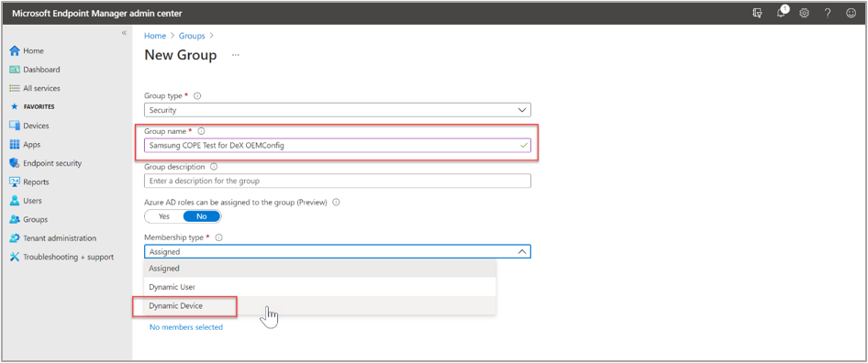The image size is (868, 363).
Task: Click the Apps grid icon in sidebar
Action: point(15,145)
